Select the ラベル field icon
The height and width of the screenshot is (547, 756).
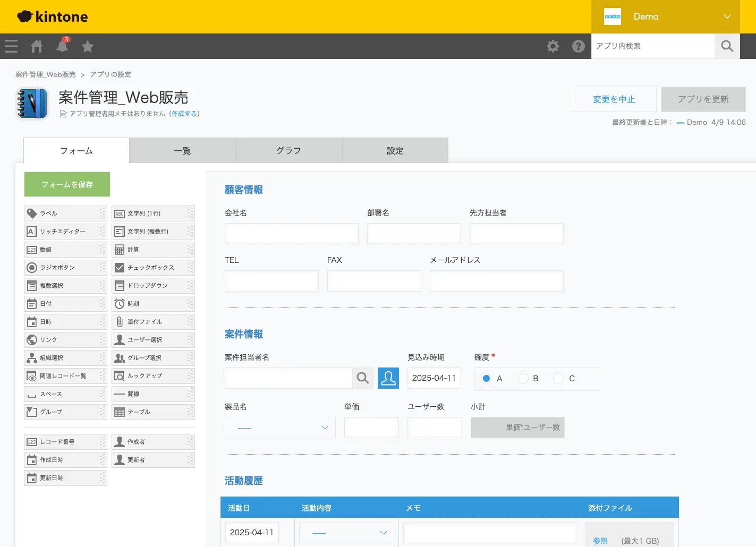pyautogui.click(x=32, y=213)
